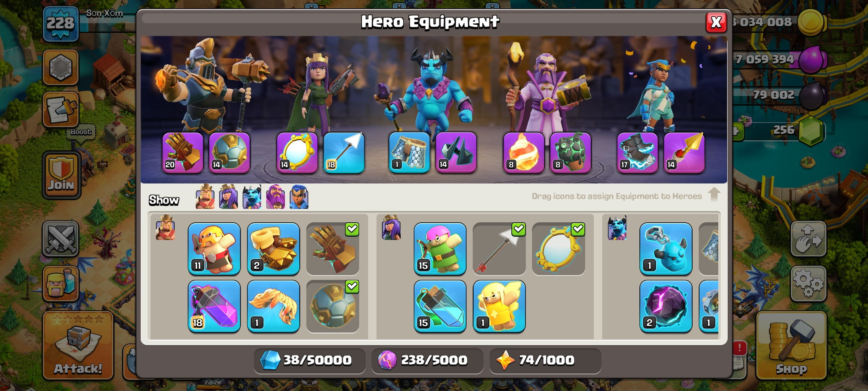Tap the Electro Boots slot level 17
This screenshot has height=391, width=868.
[x=637, y=153]
